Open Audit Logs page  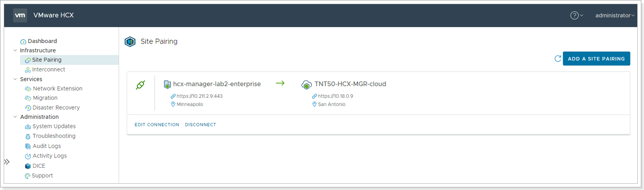tap(47, 146)
